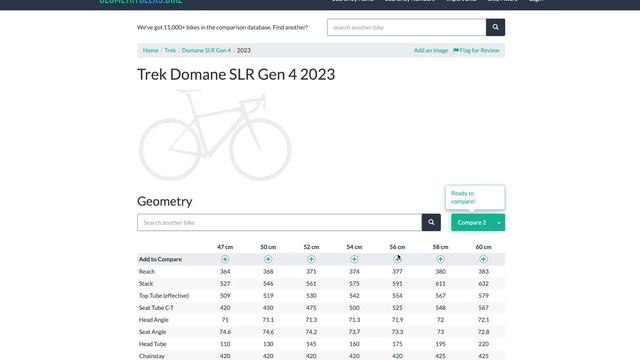640x360 pixels.
Task: Click the Head Angle row label
Action: [153, 320]
